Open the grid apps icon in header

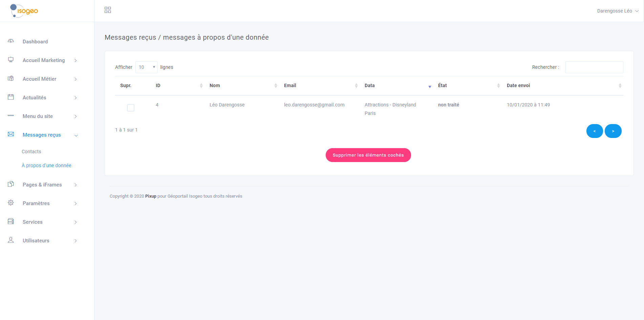108,10
